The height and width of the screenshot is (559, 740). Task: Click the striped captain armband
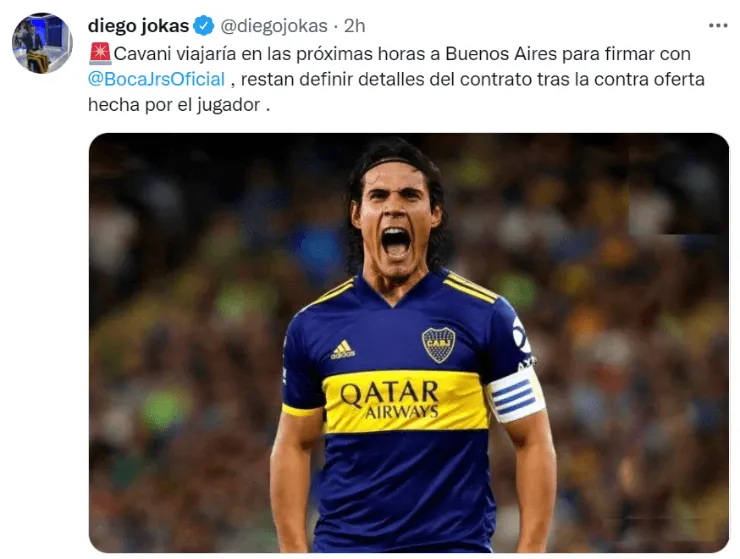coord(515,395)
